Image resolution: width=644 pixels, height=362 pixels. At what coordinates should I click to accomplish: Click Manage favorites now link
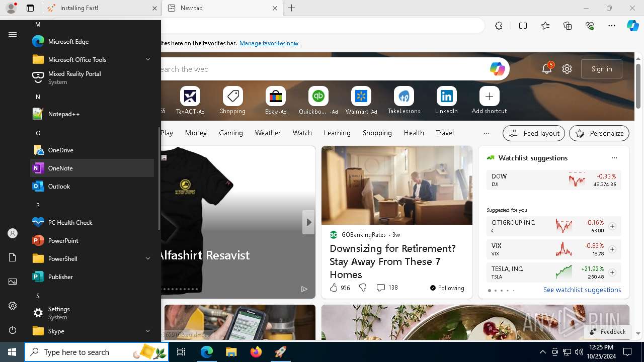pos(269,43)
